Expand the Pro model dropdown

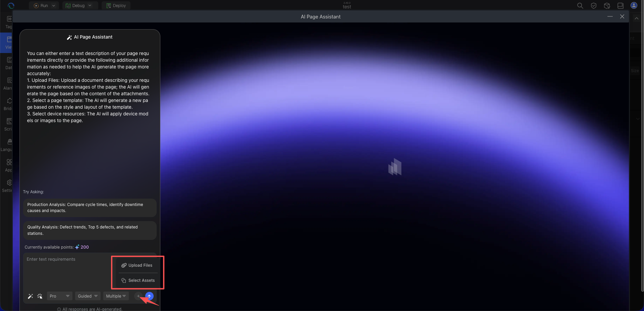click(60, 296)
